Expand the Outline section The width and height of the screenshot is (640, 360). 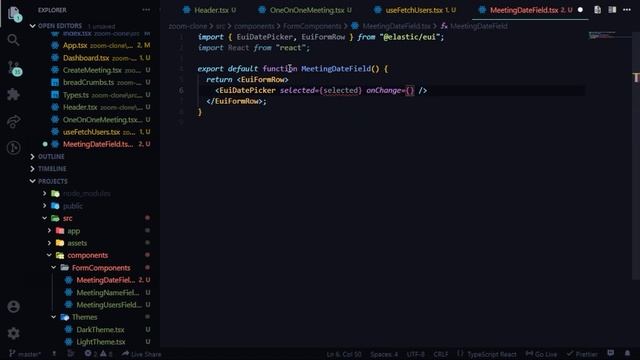coord(33,156)
